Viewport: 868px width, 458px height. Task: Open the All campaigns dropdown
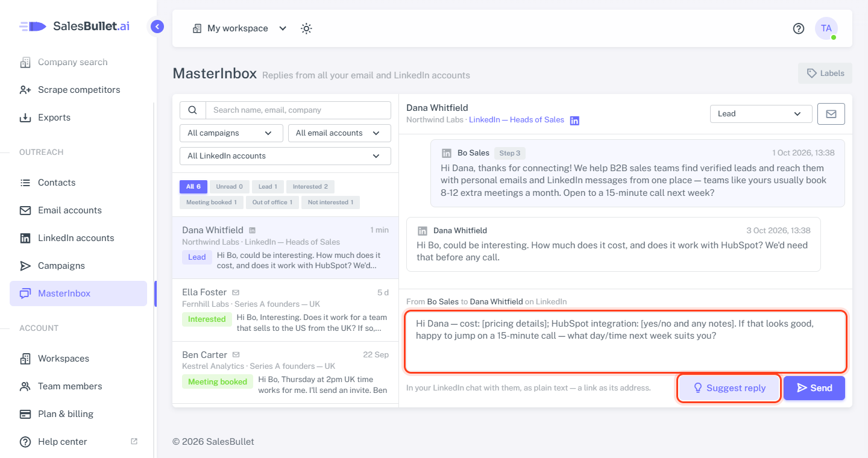click(231, 133)
